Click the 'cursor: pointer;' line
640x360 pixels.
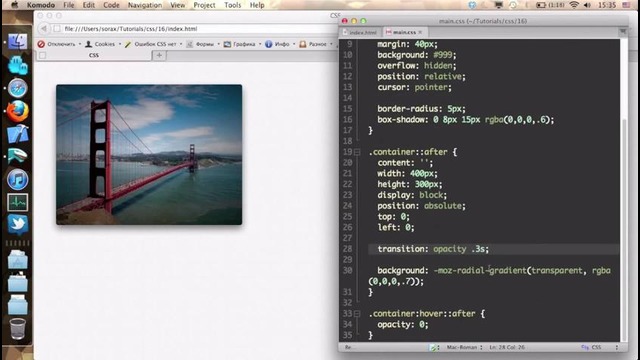(x=414, y=87)
